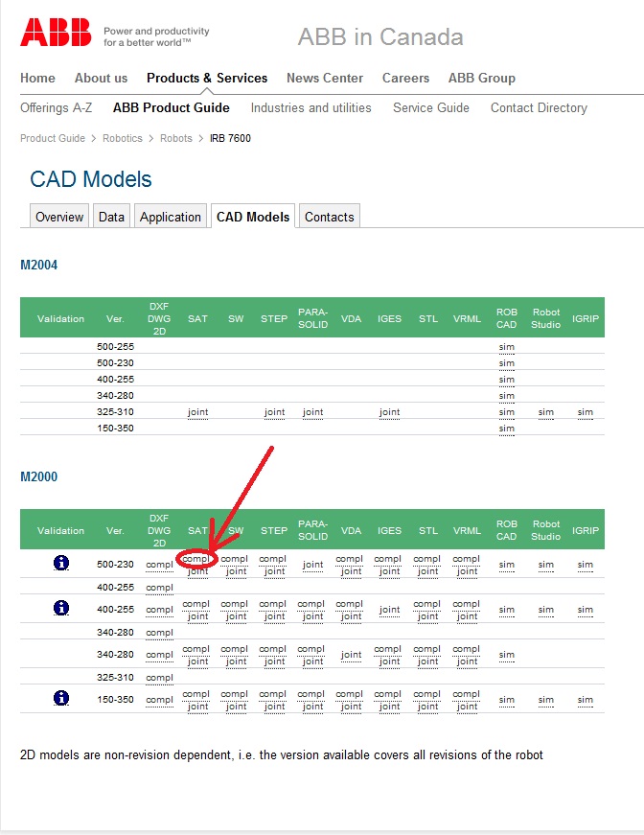Download M2000 500-230 SAT compl model

pyautogui.click(x=195, y=559)
